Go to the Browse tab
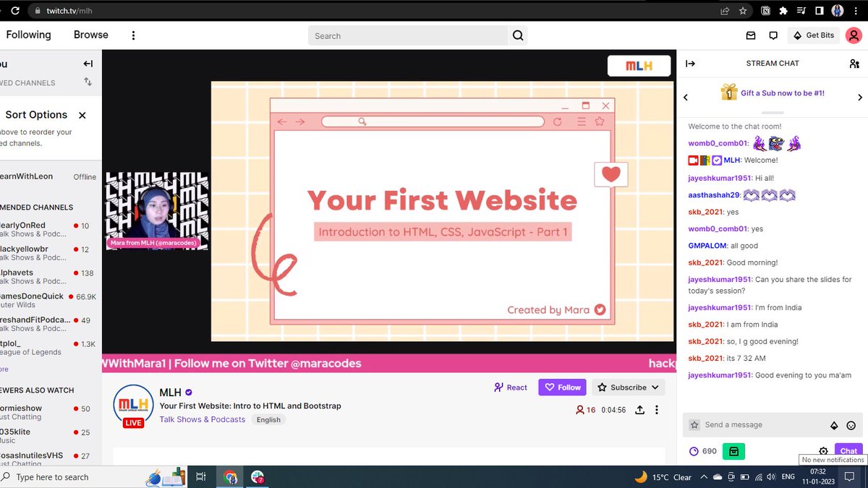 click(x=91, y=35)
